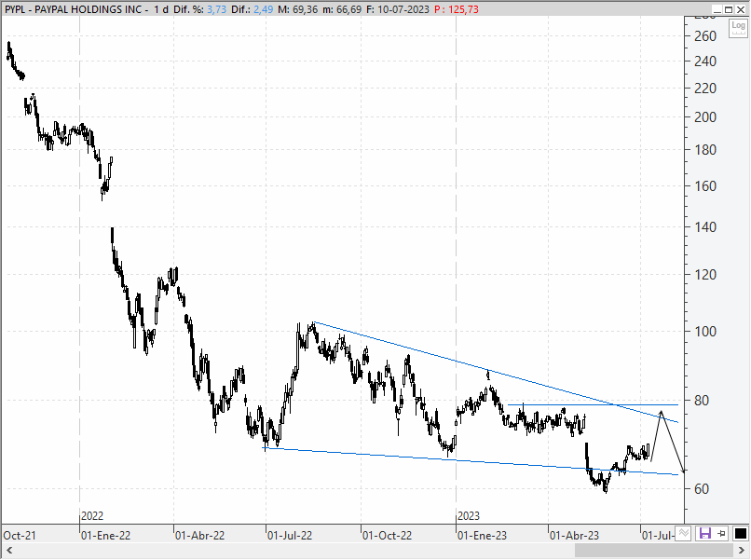Maximize the PYPL chart window
Screen dimensions: 751x560
[729, 9]
